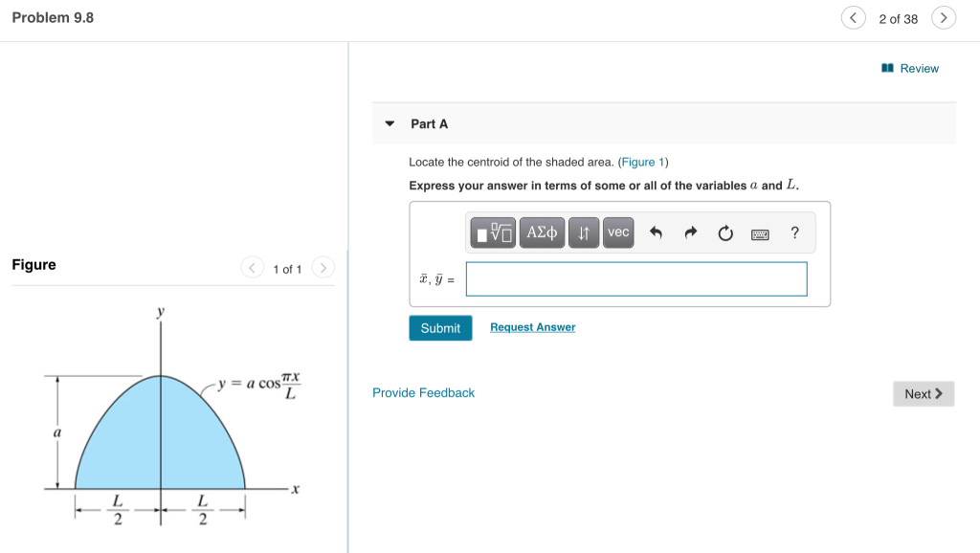The width and height of the screenshot is (980, 553).
Task: Click Request Answer
Action: tap(532, 327)
